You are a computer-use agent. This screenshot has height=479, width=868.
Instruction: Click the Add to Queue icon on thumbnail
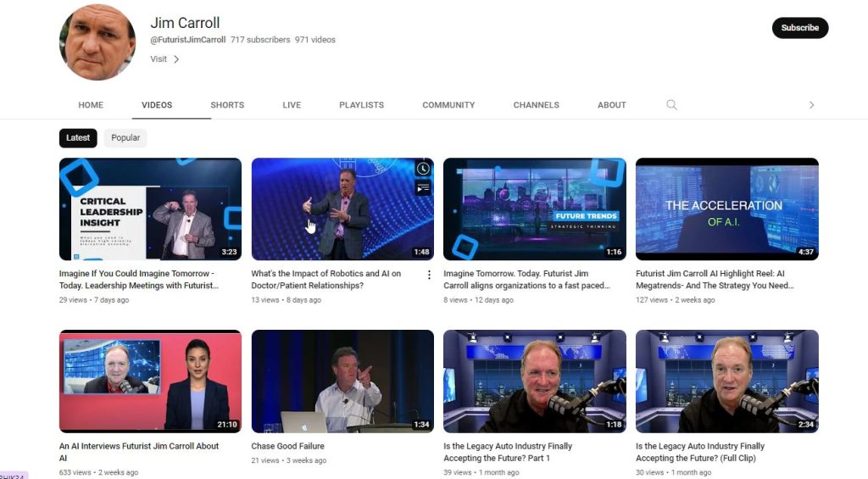pos(423,188)
